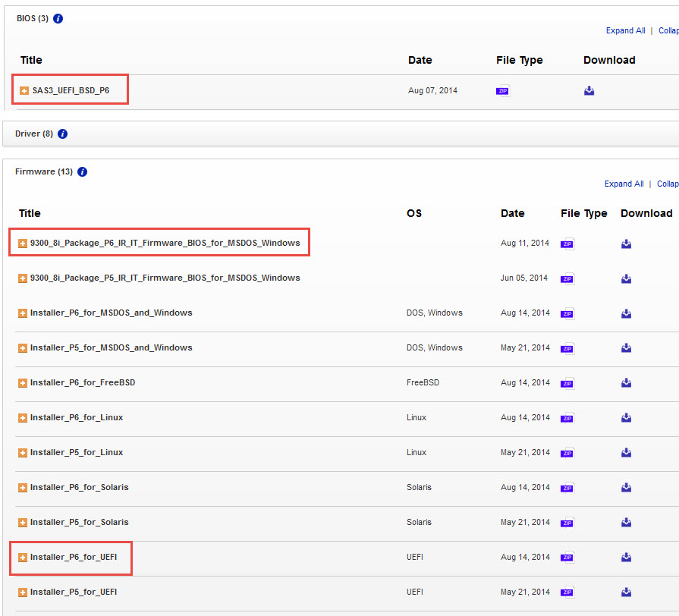Click the Title header in Firmware table
Screen dimensions: 679x616
(x=30, y=213)
